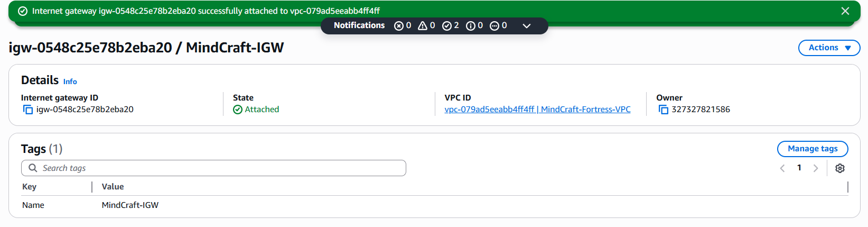Expand the Notifications bar chevron
The width and height of the screenshot is (868, 227).
(526, 25)
